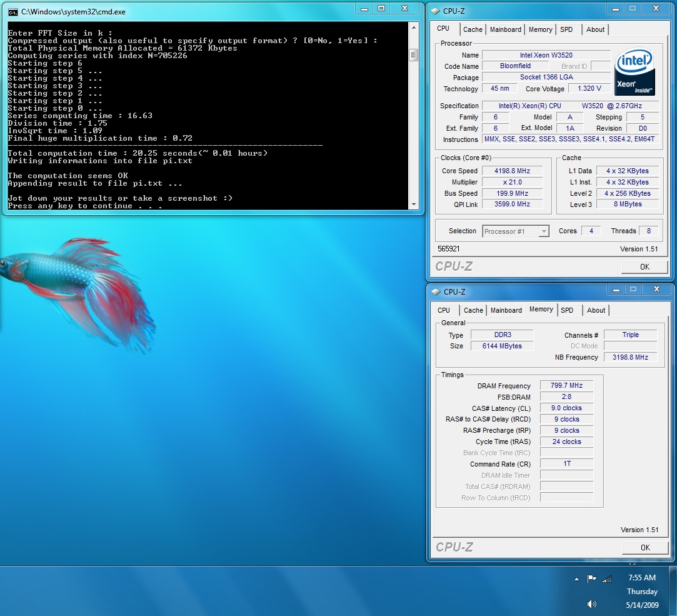Viewport: 677px width, 616px height.
Task: Click the Technology value 45 nm
Action: [499, 89]
